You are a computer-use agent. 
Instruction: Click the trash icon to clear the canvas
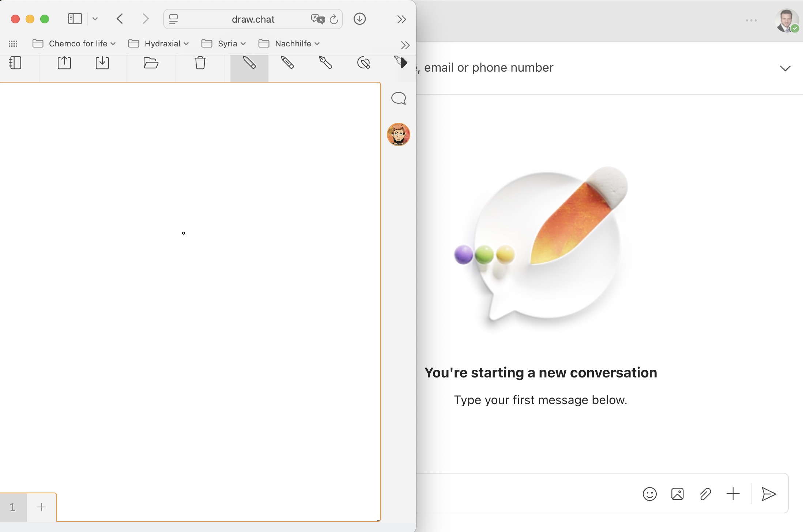coord(200,63)
